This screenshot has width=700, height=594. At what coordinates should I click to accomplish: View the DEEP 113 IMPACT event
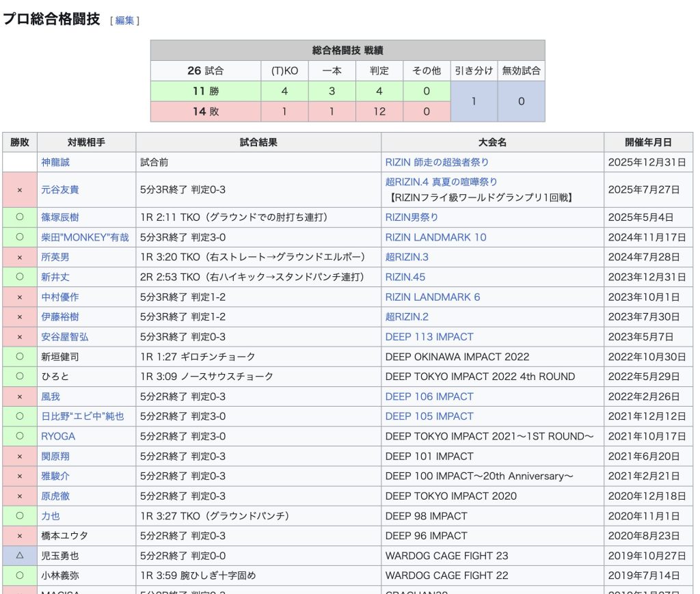429,337
